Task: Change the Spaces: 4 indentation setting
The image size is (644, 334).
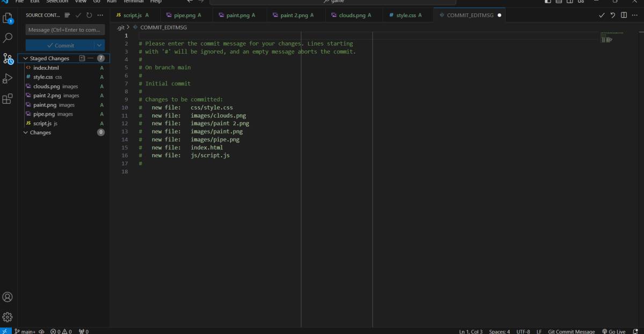Action: pyautogui.click(x=499, y=331)
